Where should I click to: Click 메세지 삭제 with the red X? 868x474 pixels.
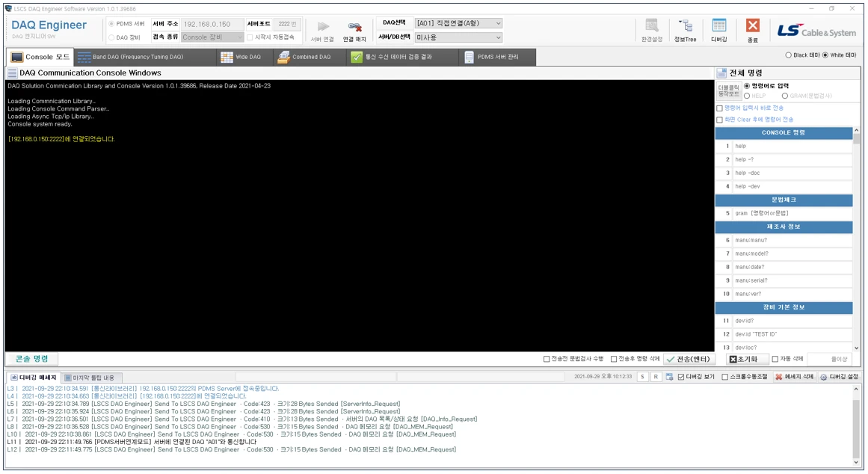795,377
